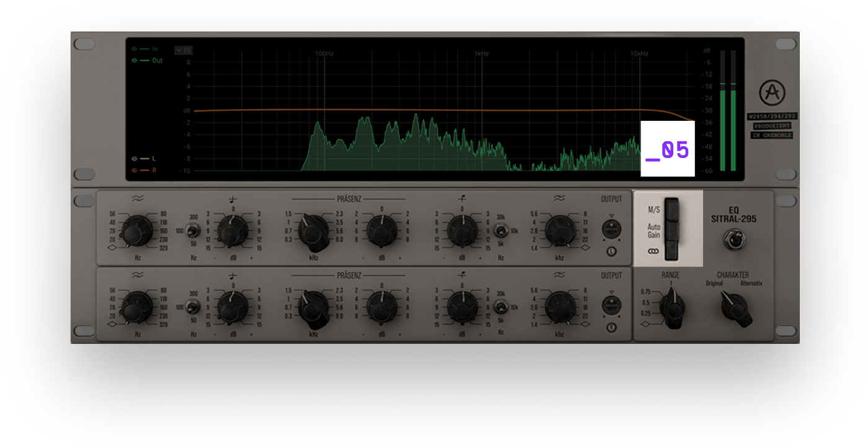Image resolution: width=868 pixels, height=448 pixels.
Task: Flip top row high shelf 30k/10k/5k switch
Action: point(501,232)
